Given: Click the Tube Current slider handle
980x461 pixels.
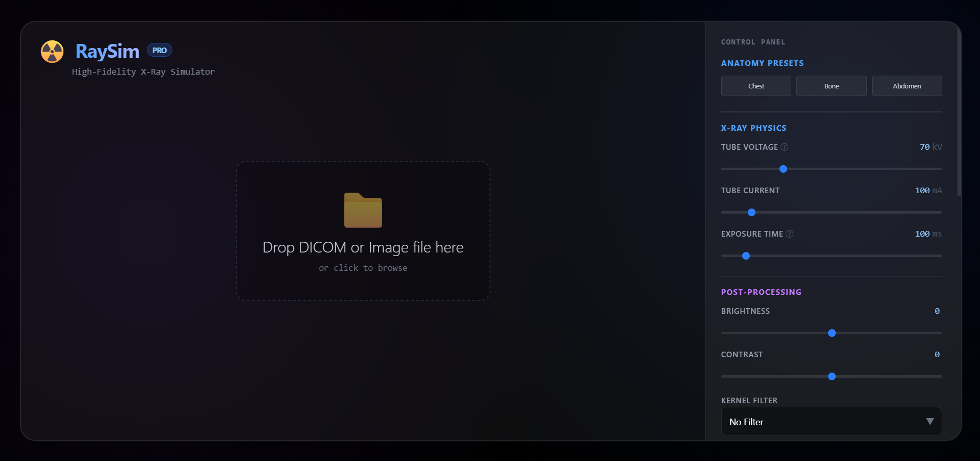Looking at the screenshot, I should [x=751, y=212].
